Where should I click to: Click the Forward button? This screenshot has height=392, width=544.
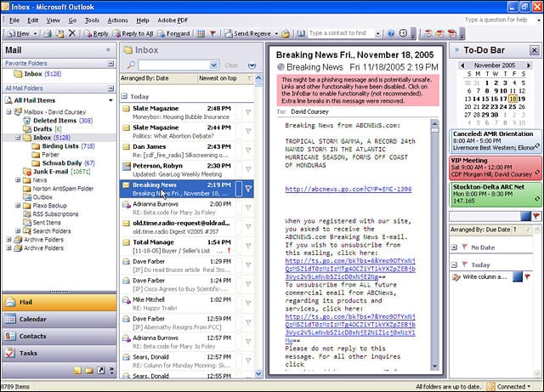pyautogui.click(x=173, y=34)
